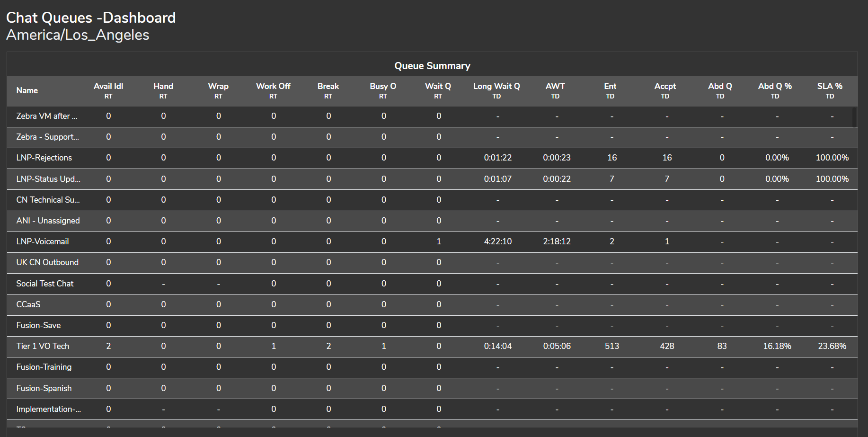868x437 pixels.
Task: Click LNP-Status Upd long wait 0:01:07
Action: point(498,179)
